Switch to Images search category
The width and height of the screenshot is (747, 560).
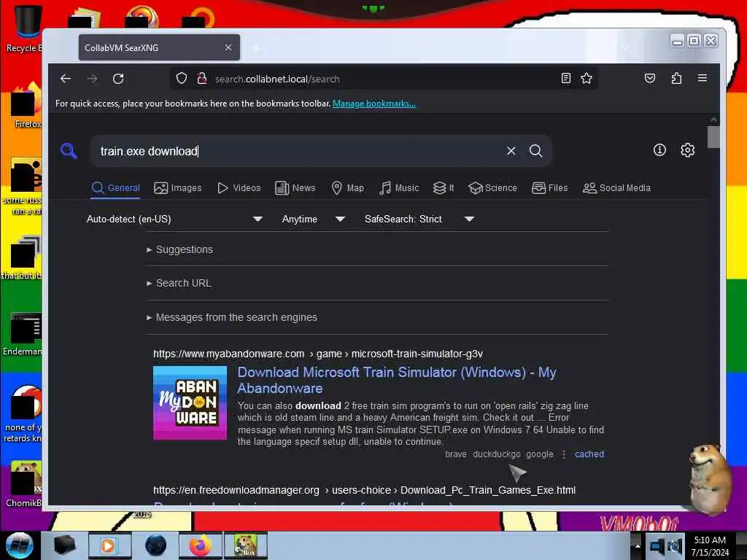(x=178, y=188)
